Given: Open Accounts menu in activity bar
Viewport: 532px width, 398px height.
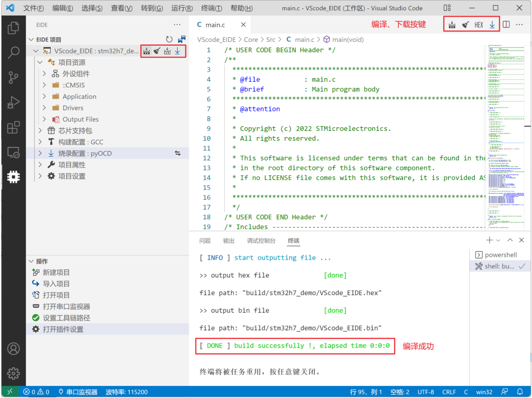Looking at the screenshot, I should tap(13, 349).
